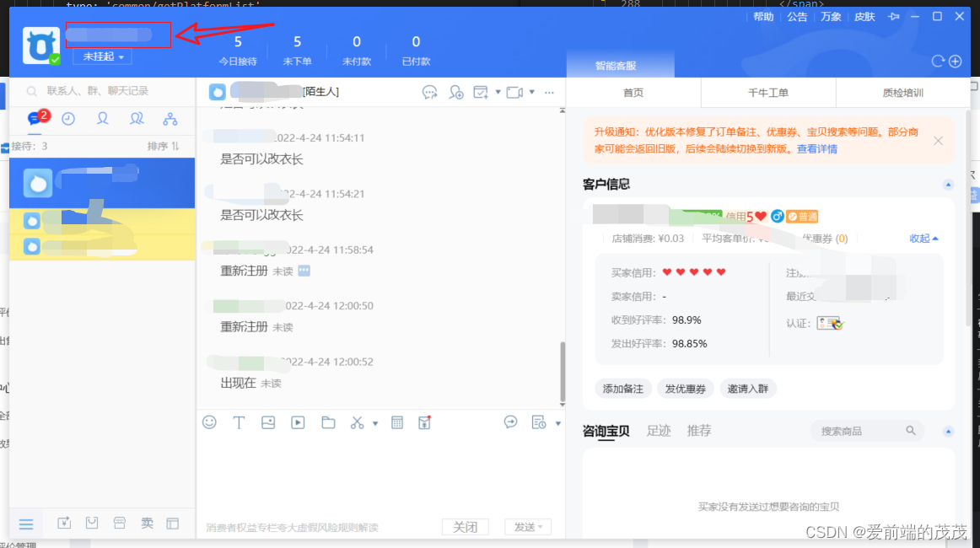Collapse the 客户信息 section
This screenshot has height=548, width=980.
948,185
